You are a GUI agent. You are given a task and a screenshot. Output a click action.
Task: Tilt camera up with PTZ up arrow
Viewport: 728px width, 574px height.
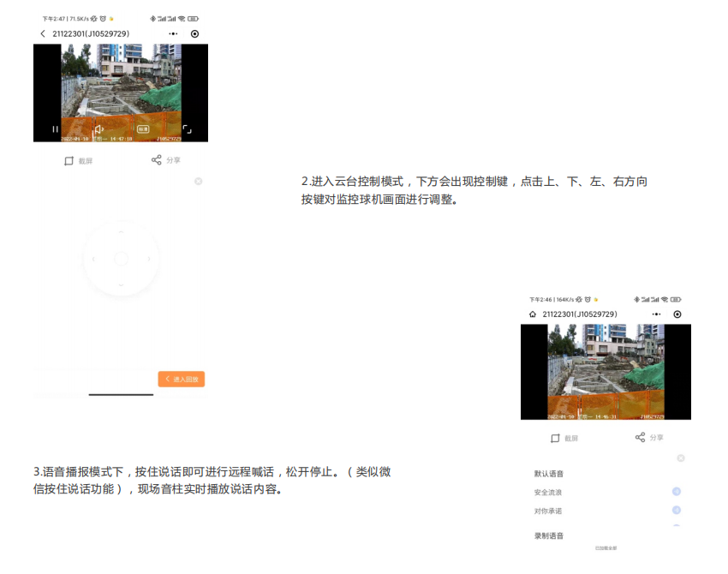click(121, 231)
